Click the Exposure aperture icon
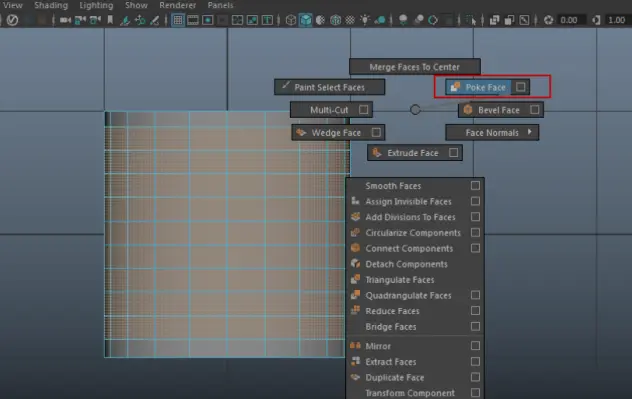Screen dimensions: 632x399 coord(548,20)
